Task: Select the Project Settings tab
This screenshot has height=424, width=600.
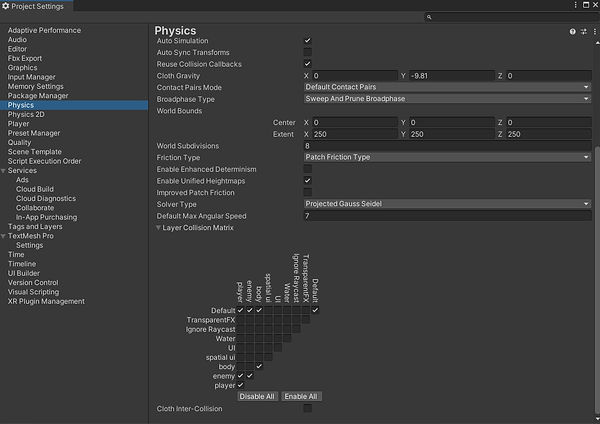Action: point(37,6)
